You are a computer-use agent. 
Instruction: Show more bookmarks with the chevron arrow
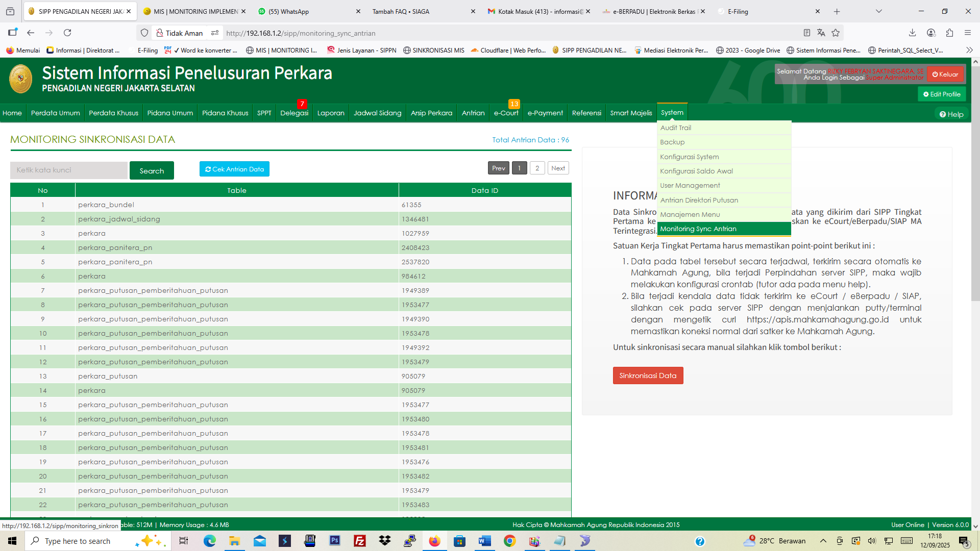969,50
